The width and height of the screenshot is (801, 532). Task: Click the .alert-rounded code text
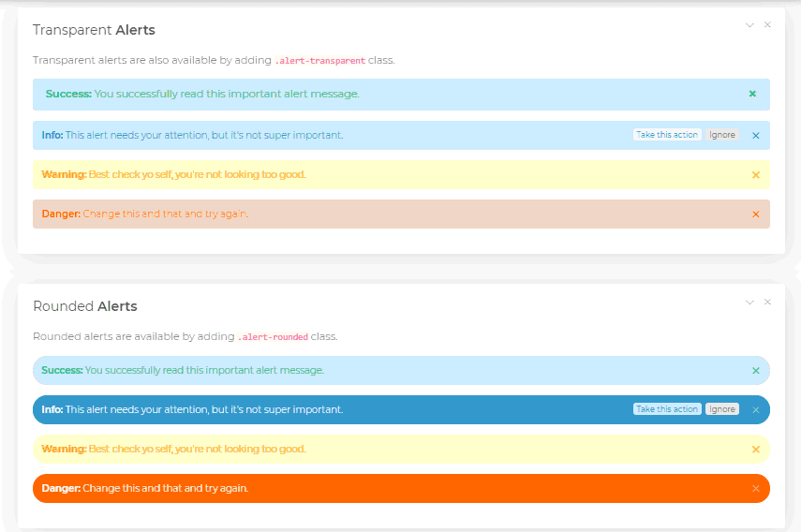coord(273,337)
